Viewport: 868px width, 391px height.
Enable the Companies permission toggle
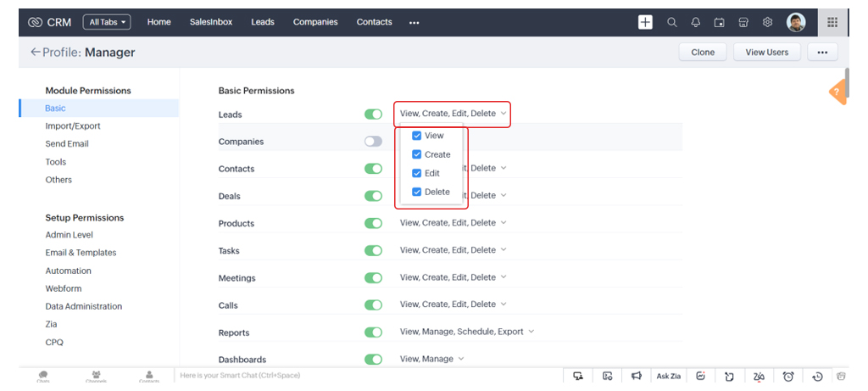pos(373,142)
